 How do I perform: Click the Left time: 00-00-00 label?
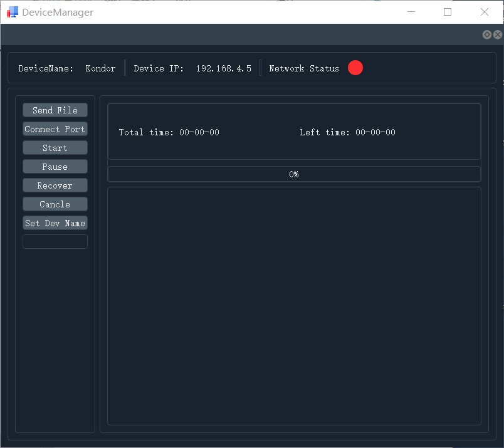pyautogui.click(x=347, y=132)
